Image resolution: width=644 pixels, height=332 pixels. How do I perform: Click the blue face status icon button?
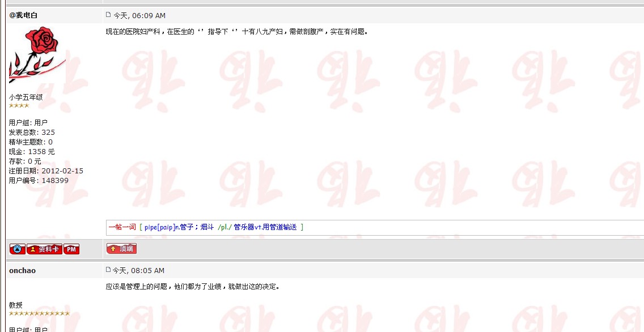point(18,249)
